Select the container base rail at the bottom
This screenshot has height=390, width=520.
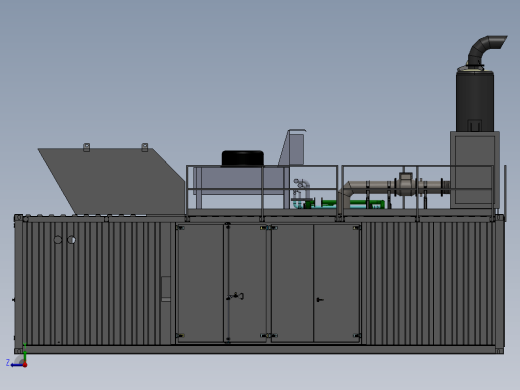pos(259,349)
